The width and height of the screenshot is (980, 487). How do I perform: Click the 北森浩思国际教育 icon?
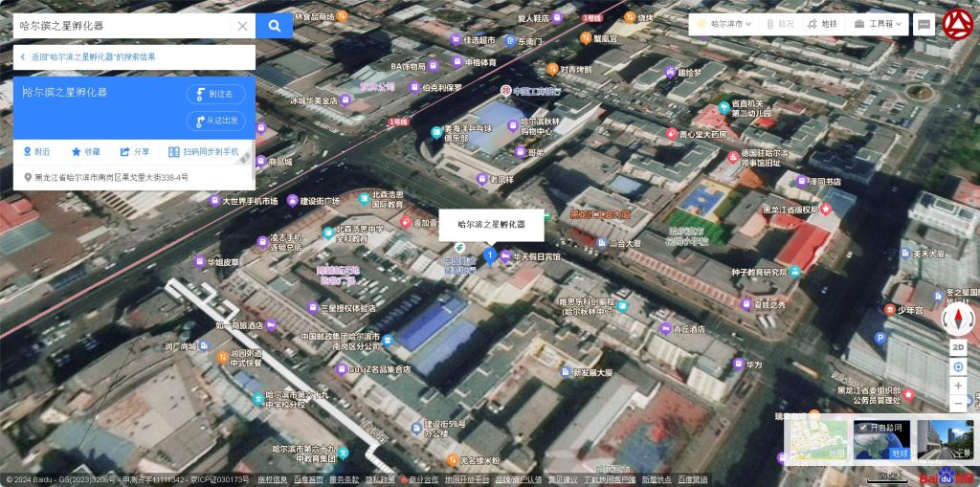[x=365, y=199]
